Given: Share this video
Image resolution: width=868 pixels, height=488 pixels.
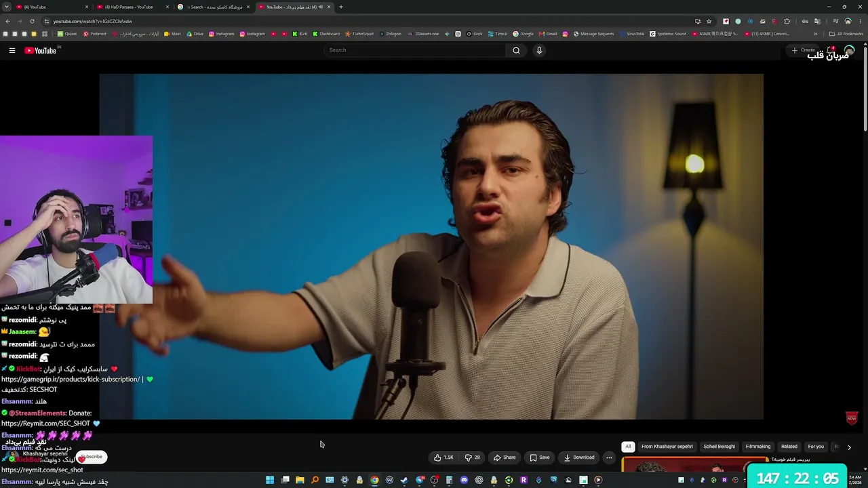Looking at the screenshot, I should (x=505, y=457).
